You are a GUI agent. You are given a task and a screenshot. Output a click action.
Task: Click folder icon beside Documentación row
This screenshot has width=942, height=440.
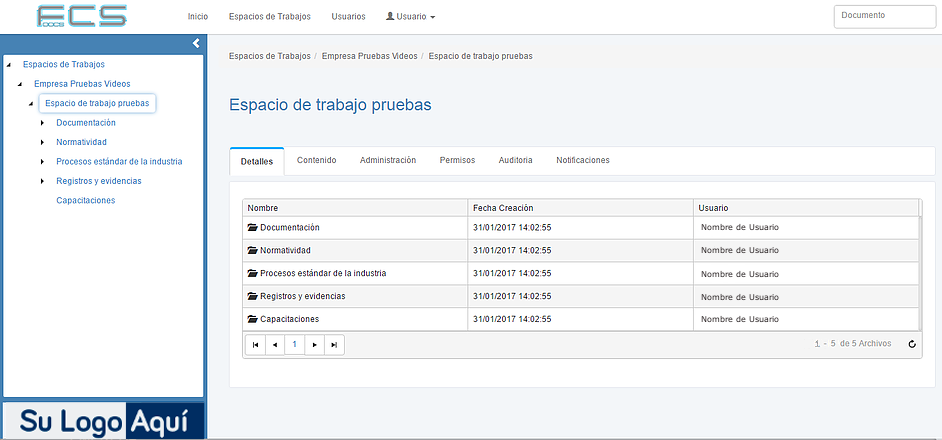tap(252, 228)
